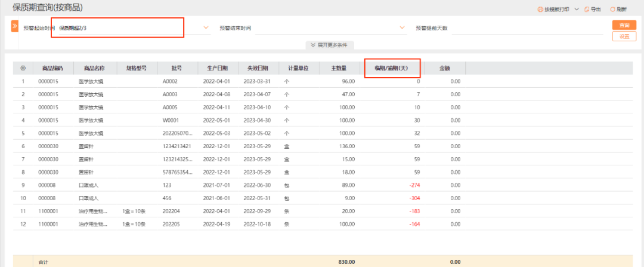
Task: Click quantity cell 89.00
Action: coord(348,185)
